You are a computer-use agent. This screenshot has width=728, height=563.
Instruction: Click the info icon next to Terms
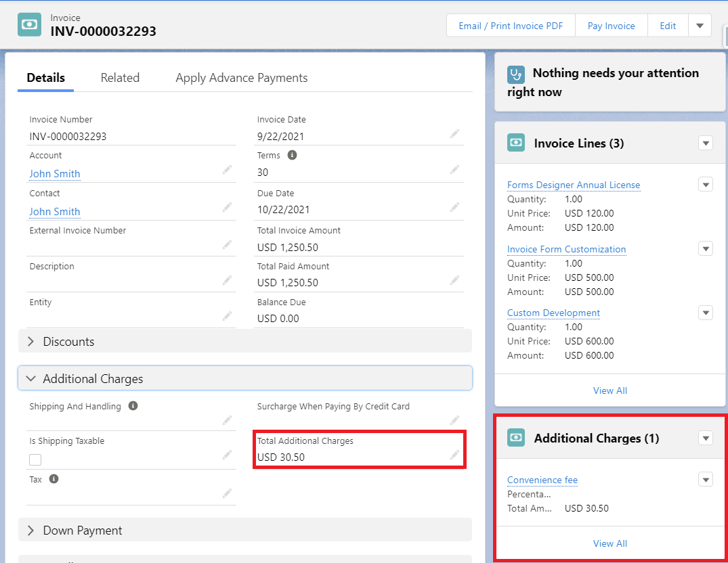(x=293, y=155)
